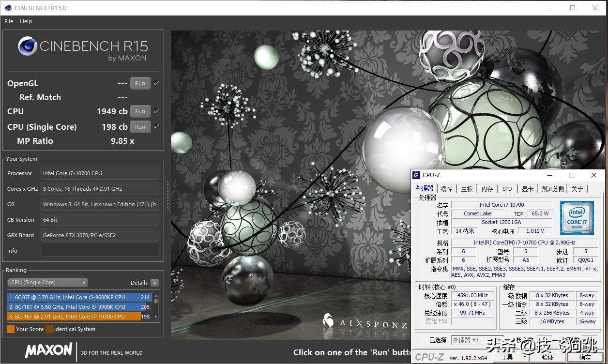Click the CPU score 1949 cb
This screenshot has width=608, height=364.
click(x=112, y=111)
